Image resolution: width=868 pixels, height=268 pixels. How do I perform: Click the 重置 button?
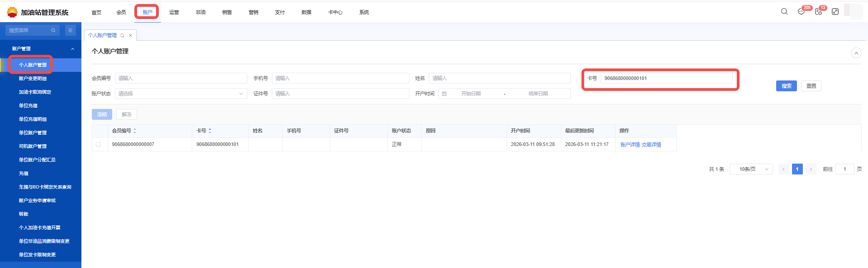click(x=811, y=86)
